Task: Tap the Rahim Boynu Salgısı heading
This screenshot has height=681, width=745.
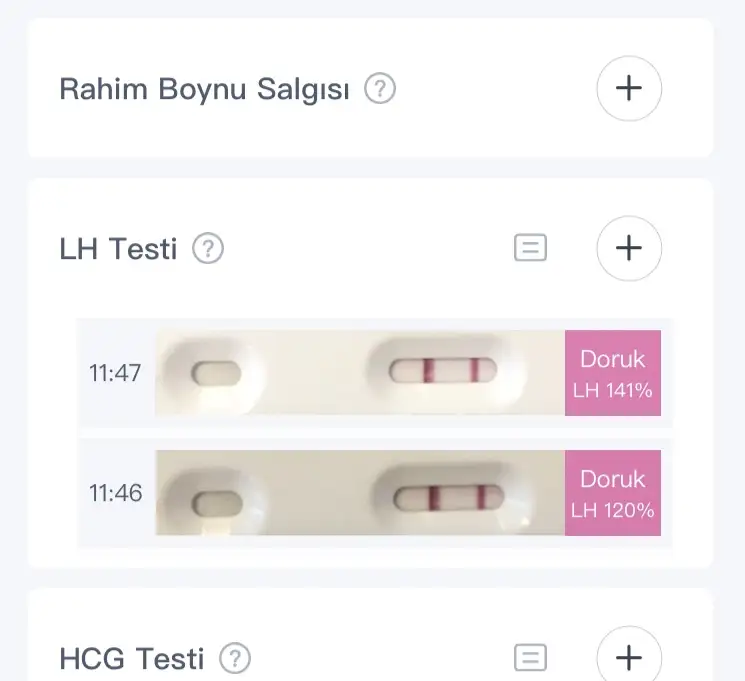Action: pos(204,89)
